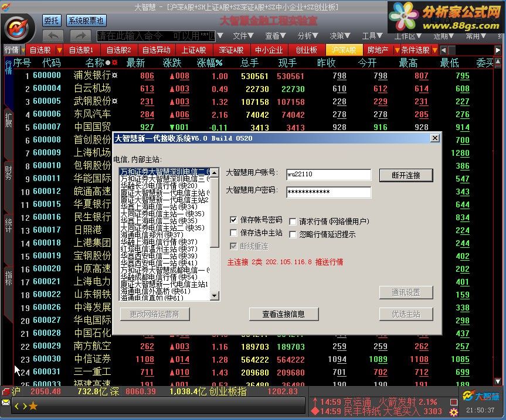
Task: Switch to the 上证A股 tab
Action: (193, 50)
